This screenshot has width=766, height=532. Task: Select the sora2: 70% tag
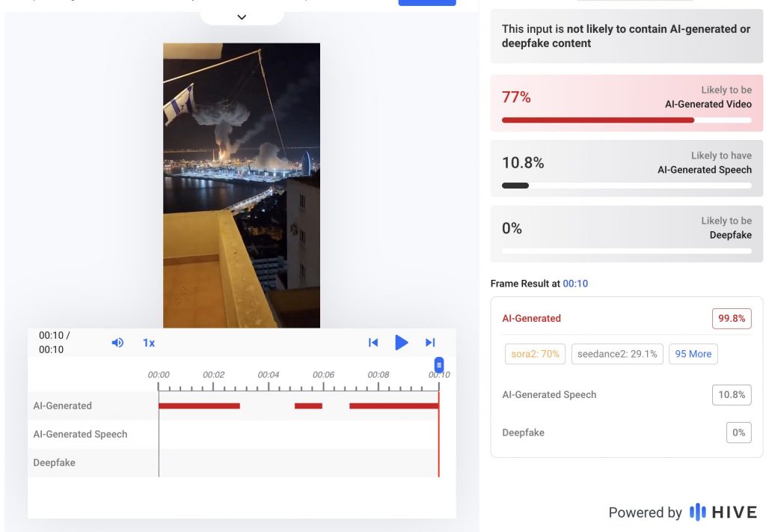(536, 354)
